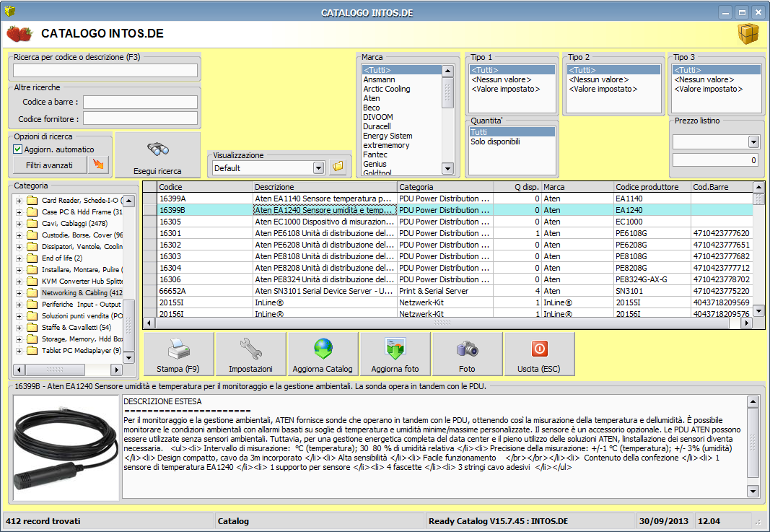Click the binoculars Esegui ricerca icon
This screenshot has height=532, width=770.
[157, 149]
